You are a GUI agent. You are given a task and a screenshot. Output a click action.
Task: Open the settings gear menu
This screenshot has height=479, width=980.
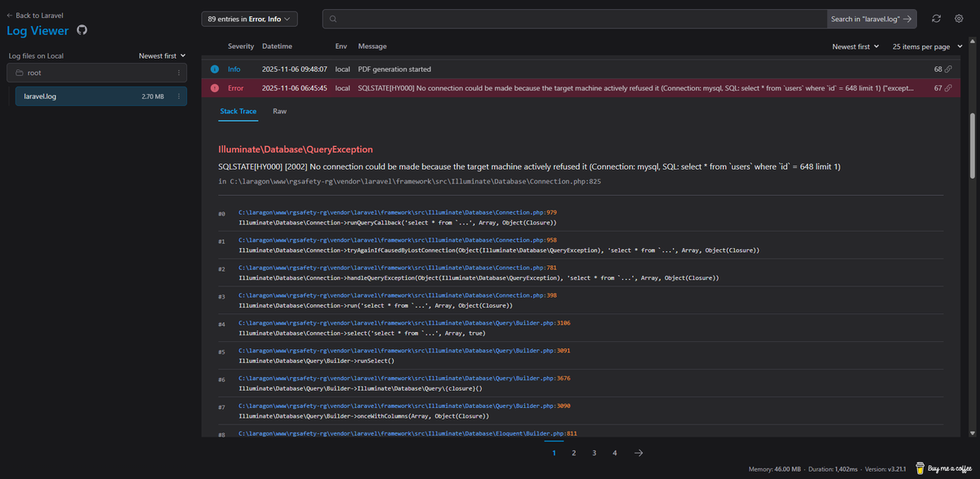pyautogui.click(x=959, y=19)
